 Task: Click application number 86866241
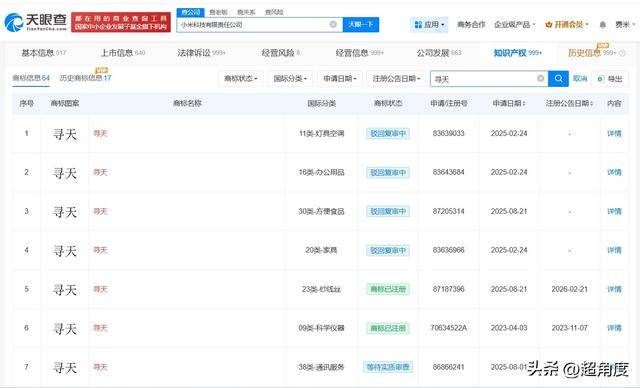(x=448, y=367)
